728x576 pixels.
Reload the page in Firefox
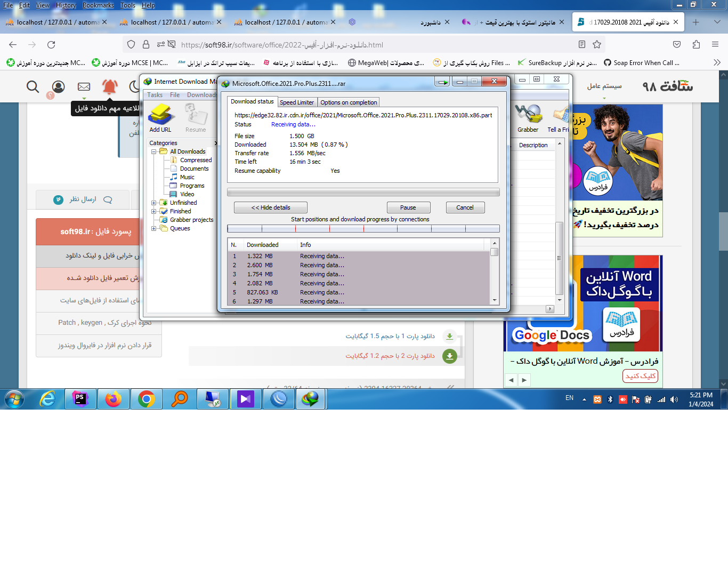51,45
